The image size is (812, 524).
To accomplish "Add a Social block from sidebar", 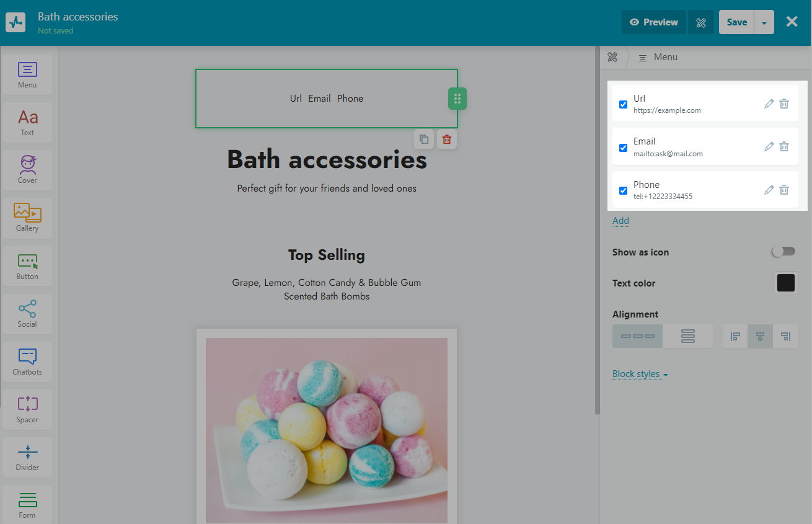I will (27, 313).
